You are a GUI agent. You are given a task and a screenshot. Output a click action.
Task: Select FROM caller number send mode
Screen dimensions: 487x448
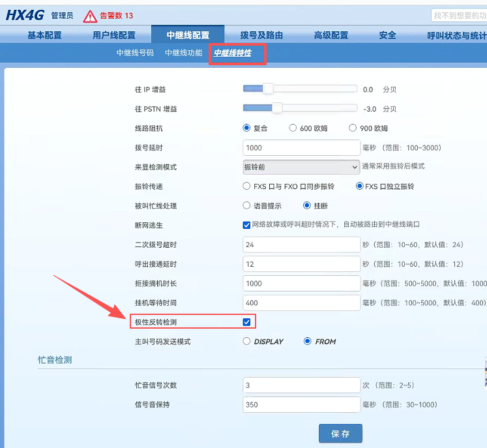click(x=308, y=341)
